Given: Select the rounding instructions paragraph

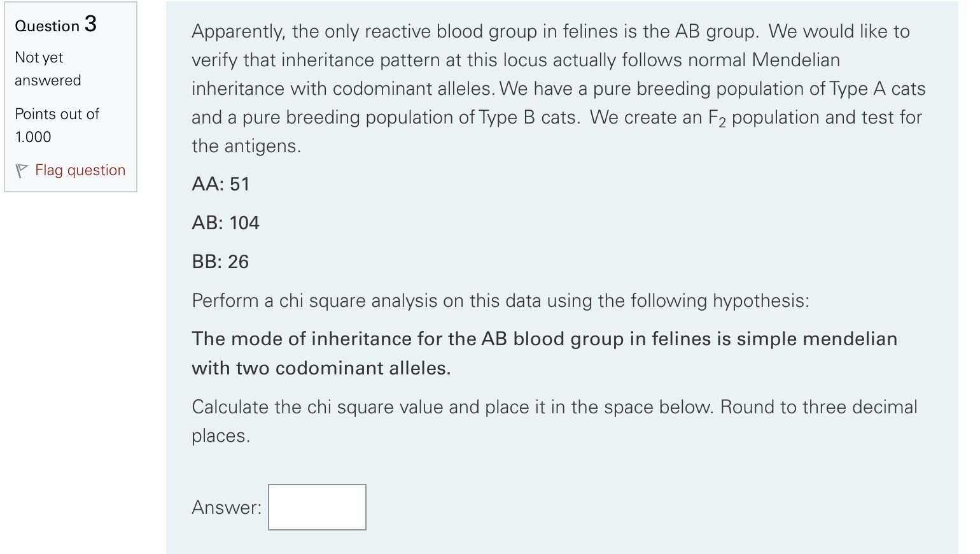Looking at the screenshot, I should 554,420.
